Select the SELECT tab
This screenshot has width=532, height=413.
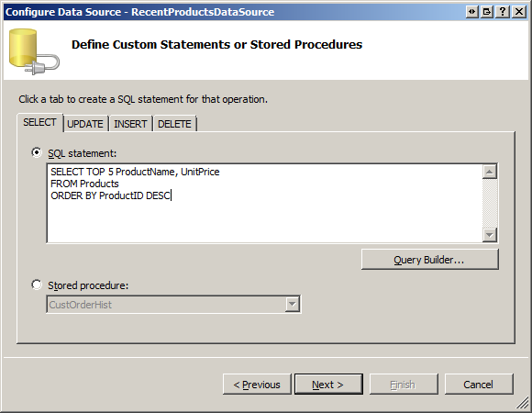coord(39,122)
